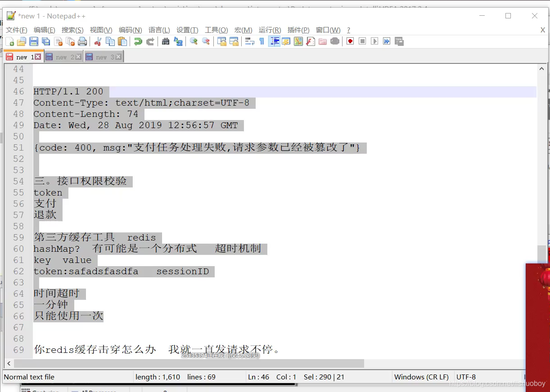This screenshot has width=550, height=392.
Task: Toggle file monitoring eye icon
Action: (x=334, y=41)
